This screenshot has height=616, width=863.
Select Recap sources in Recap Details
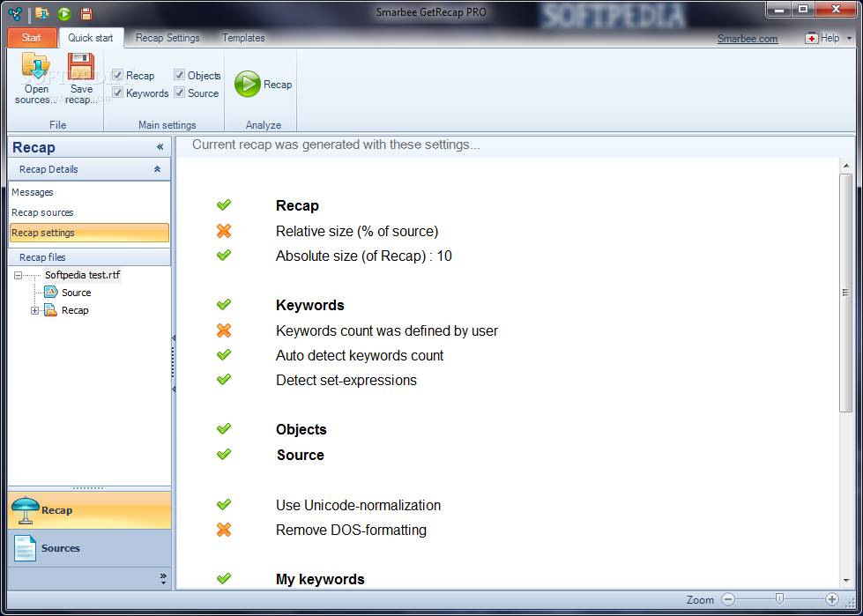(x=89, y=212)
